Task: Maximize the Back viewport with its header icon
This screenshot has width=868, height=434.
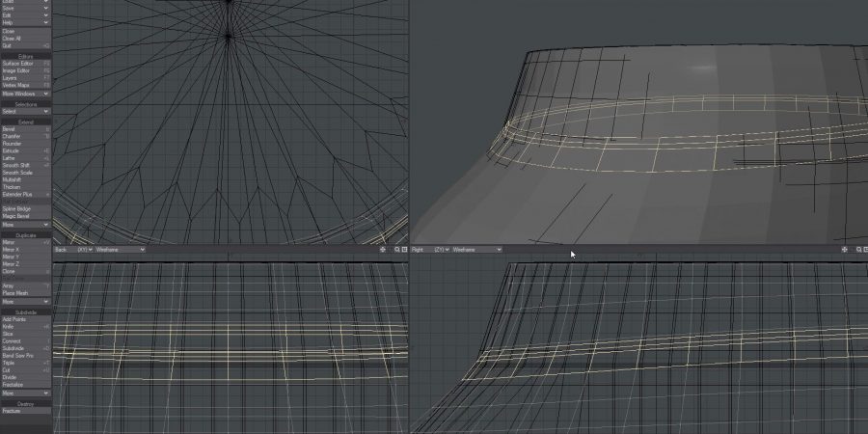Action: pos(405,250)
